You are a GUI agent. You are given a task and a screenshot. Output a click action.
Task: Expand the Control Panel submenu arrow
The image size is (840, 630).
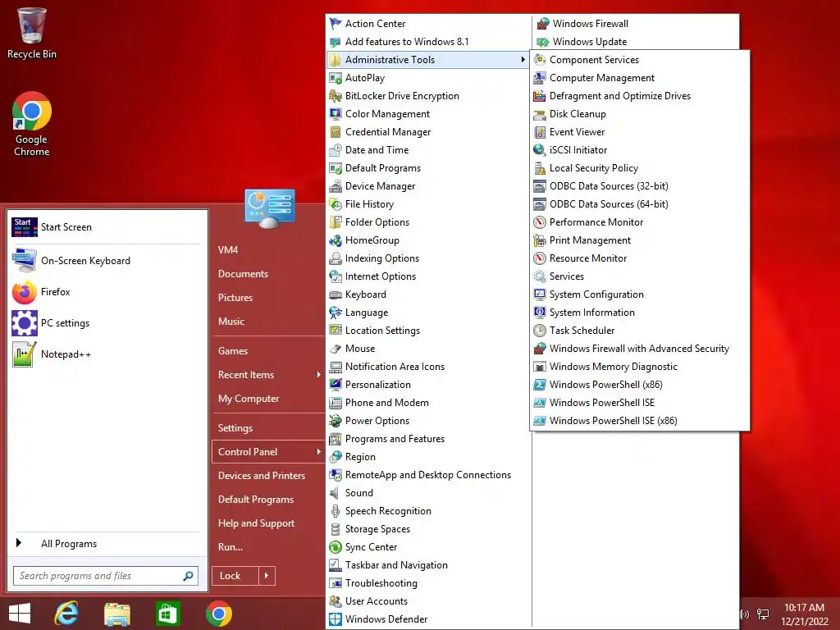pos(318,452)
